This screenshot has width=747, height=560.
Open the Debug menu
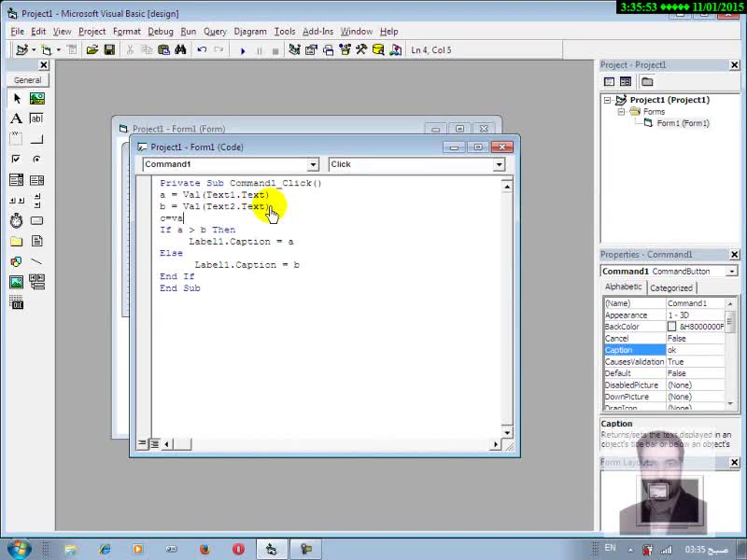point(161,32)
